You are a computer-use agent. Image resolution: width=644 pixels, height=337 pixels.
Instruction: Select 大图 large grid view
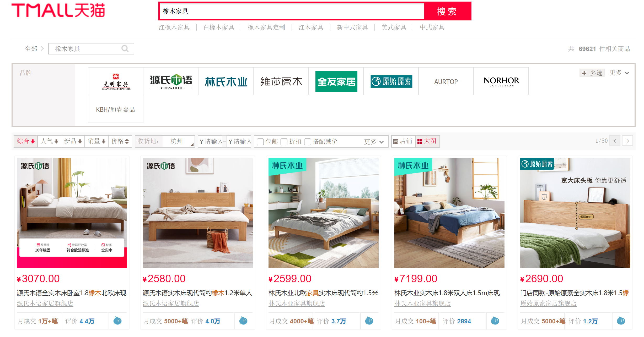pyautogui.click(x=427, y=141)
